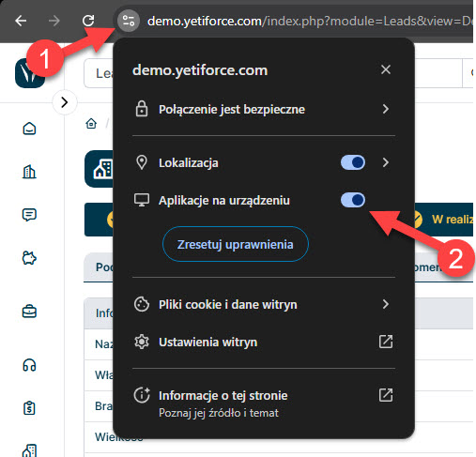Viewport: 476px width, 457px height.
Task: Expand Lokalizacja settings chevron
Action: 386,162
